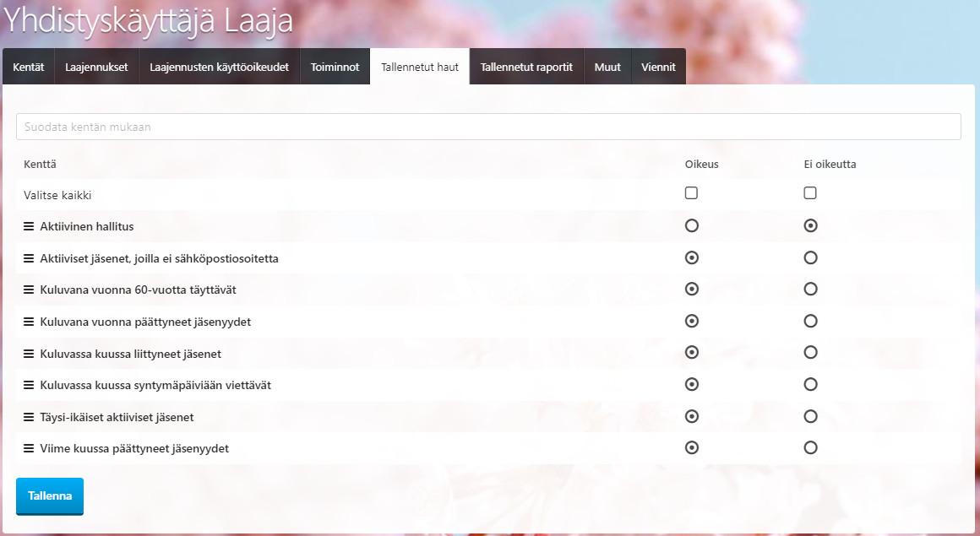Click drag handle for Täysi-ikäiset aktiiviset jäsenet
Image resolution: width=980 pixels, height=536 pixels.
28,417
